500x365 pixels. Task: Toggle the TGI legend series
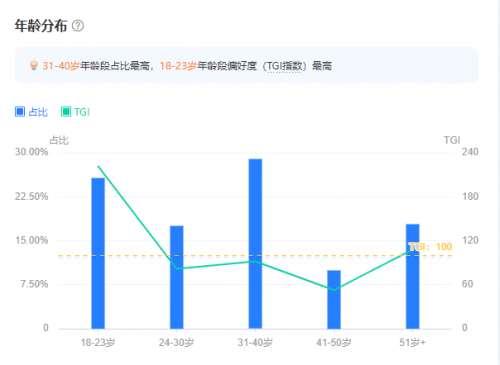click(75, 112)
